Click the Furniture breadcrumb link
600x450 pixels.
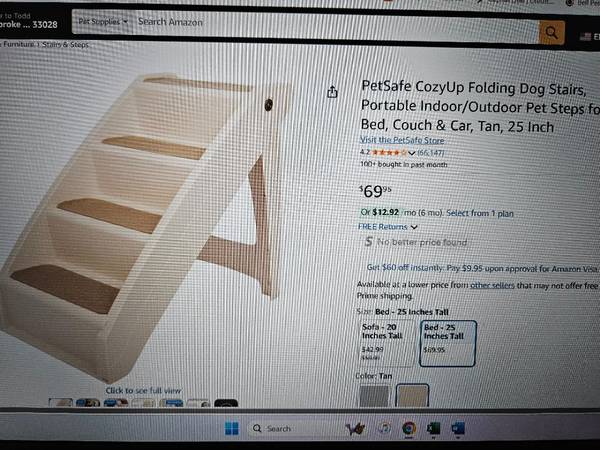point(17,45)
